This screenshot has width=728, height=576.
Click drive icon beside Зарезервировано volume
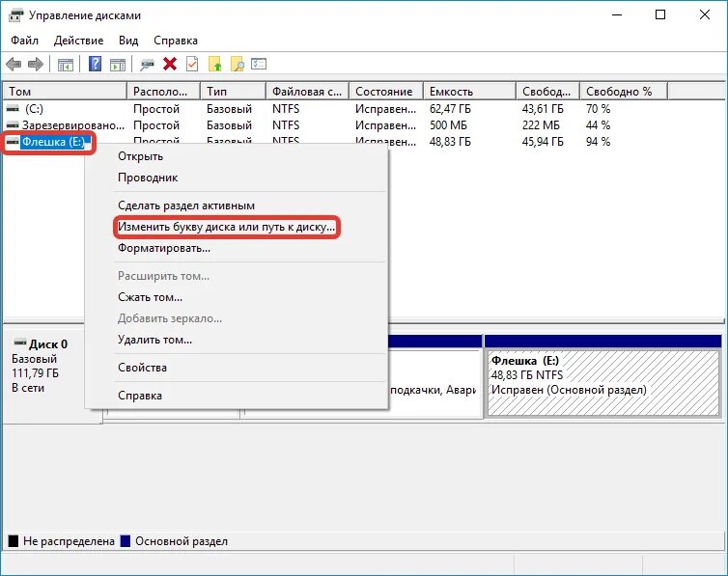[x=13, y=125]
